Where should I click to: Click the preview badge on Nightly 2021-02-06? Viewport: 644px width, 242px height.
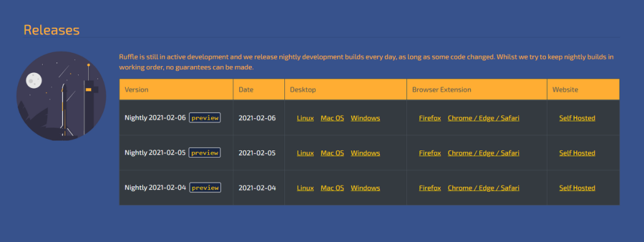click(x=204, y=118)
